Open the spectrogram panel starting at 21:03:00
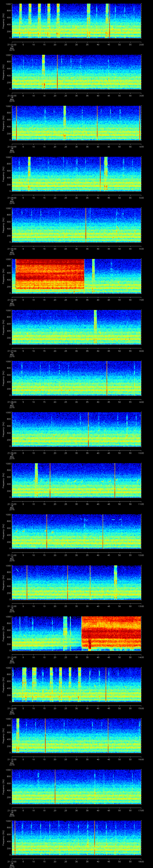153x868 pixels. click(77, 123)
